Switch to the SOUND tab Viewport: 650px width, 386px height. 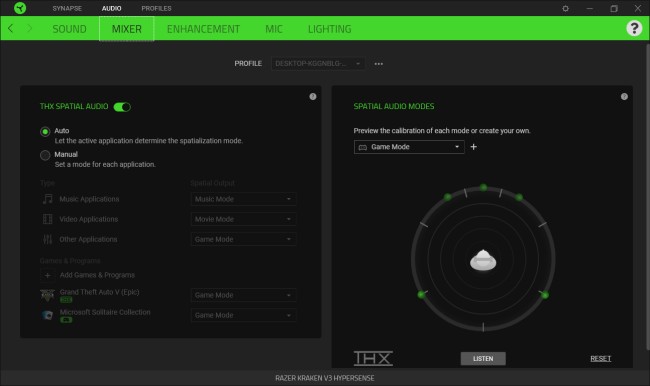point(69,29)
